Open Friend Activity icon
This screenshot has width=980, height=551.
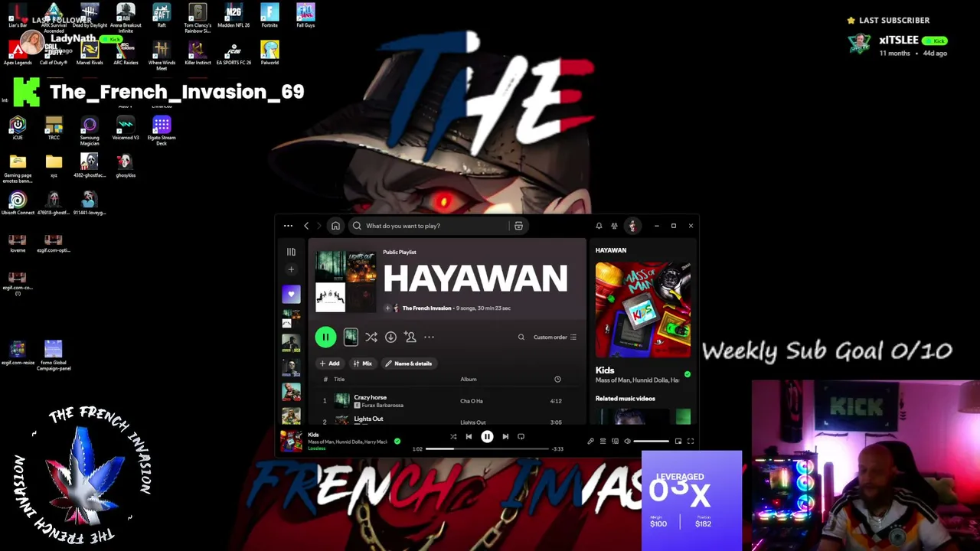tap(614, 226)
